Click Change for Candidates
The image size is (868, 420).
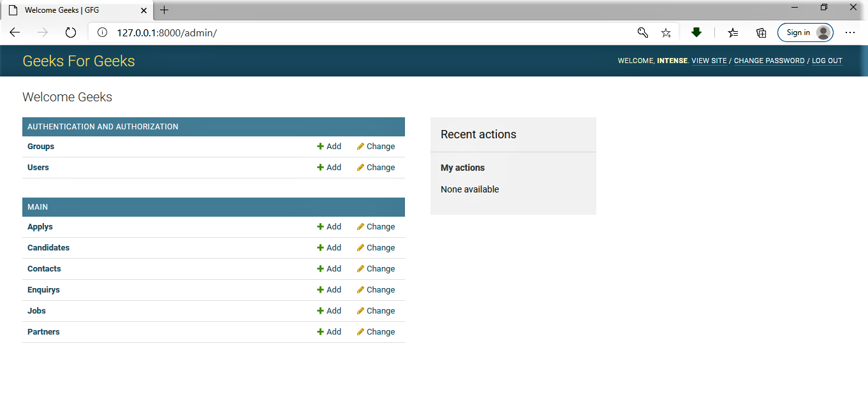point(376,248)
